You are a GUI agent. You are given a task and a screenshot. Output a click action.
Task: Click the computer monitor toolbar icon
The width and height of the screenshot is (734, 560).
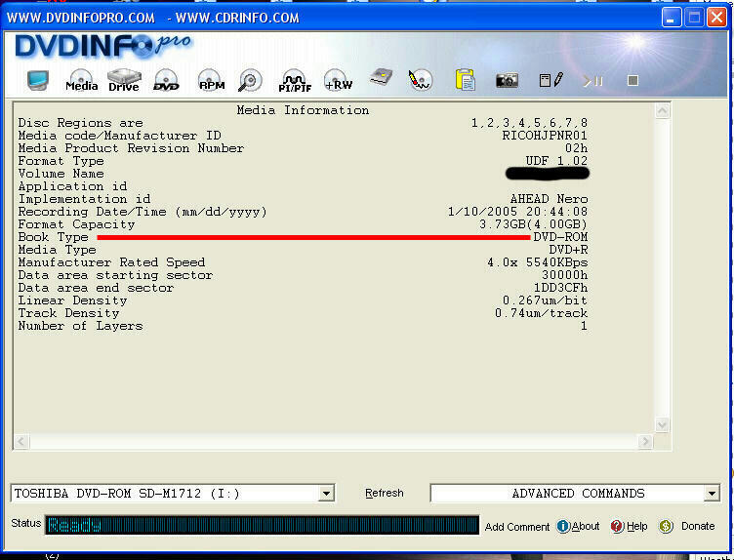[38, 80]
